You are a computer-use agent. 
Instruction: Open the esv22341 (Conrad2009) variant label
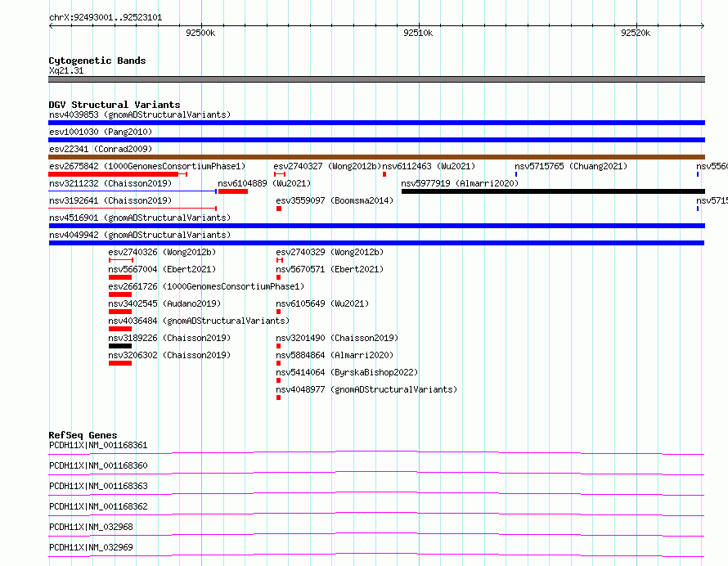click(101, 149)
